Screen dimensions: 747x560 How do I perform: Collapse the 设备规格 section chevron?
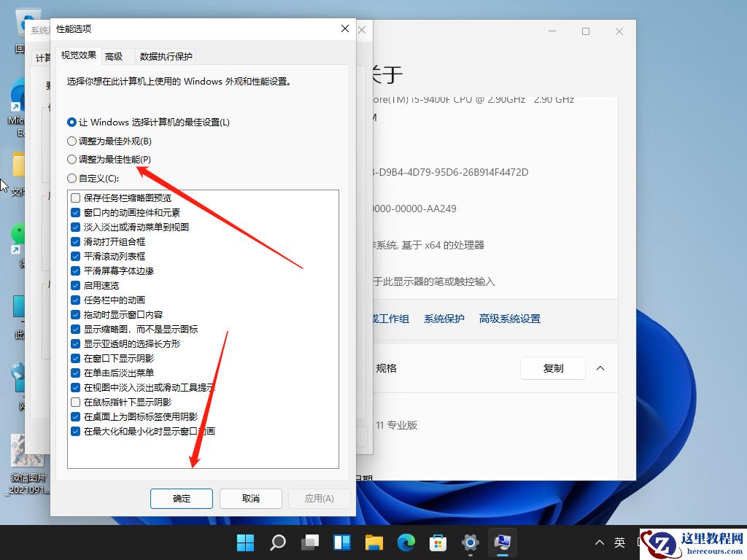(x=600, y=368)
